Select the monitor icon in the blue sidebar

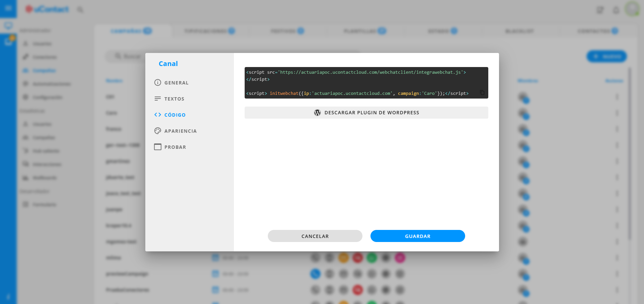[x=8, y=25]
